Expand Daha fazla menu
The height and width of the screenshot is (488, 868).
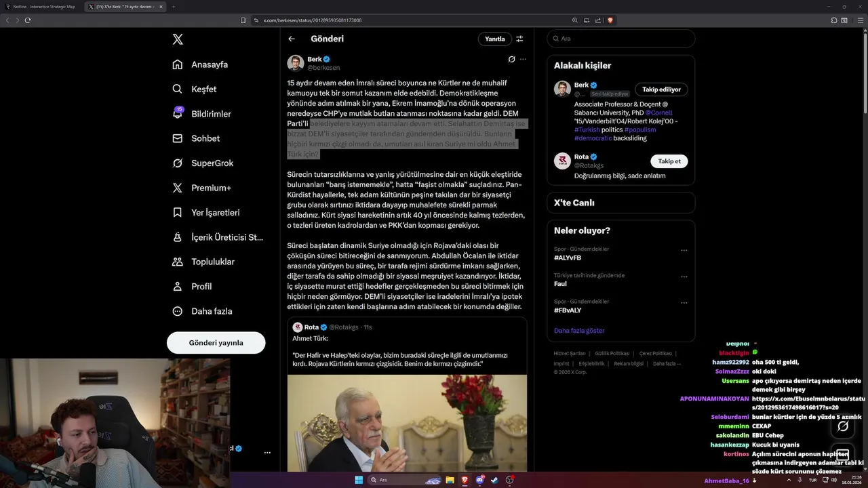coord(202,311)
